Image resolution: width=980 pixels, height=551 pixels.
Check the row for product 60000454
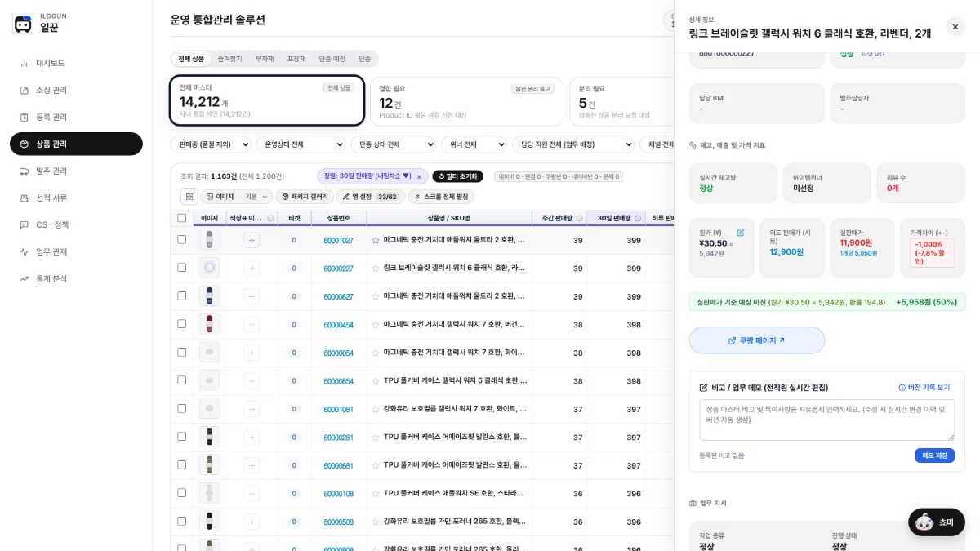[x=181, y=324]
